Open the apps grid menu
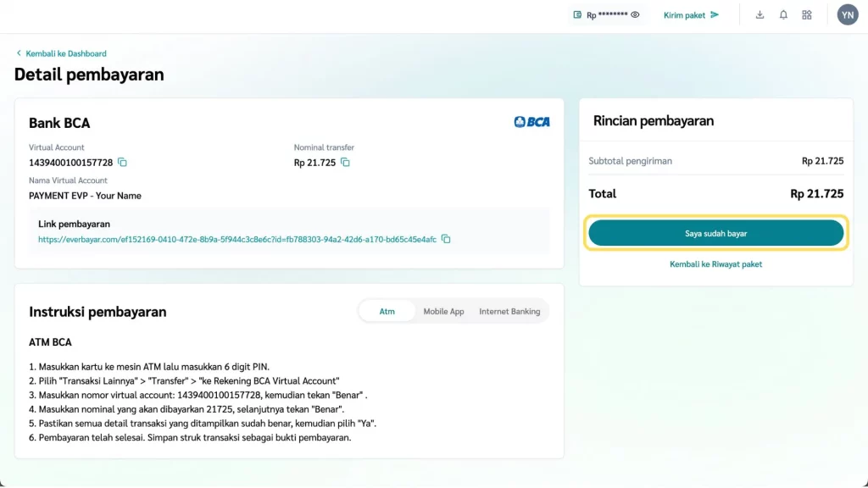 point(807,14)
